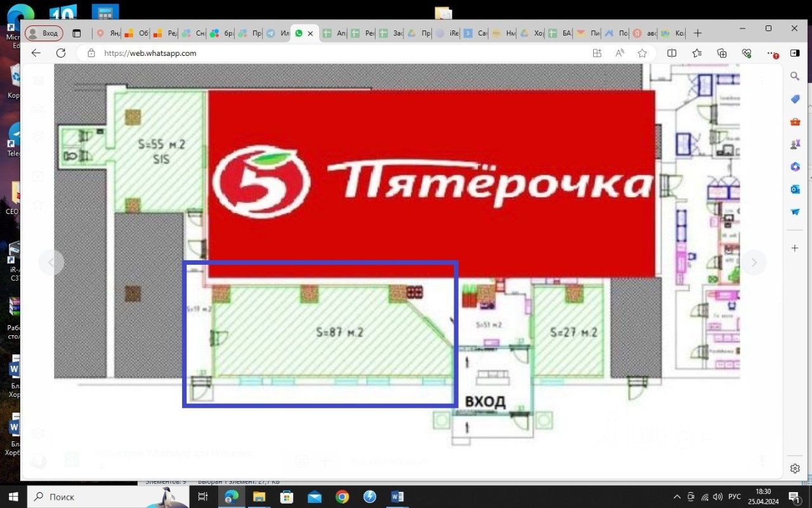The width and height of the screenshot is (812, 508).
Task: Click the Вход profile sign-in button
Action: click(x=44, y=33)
